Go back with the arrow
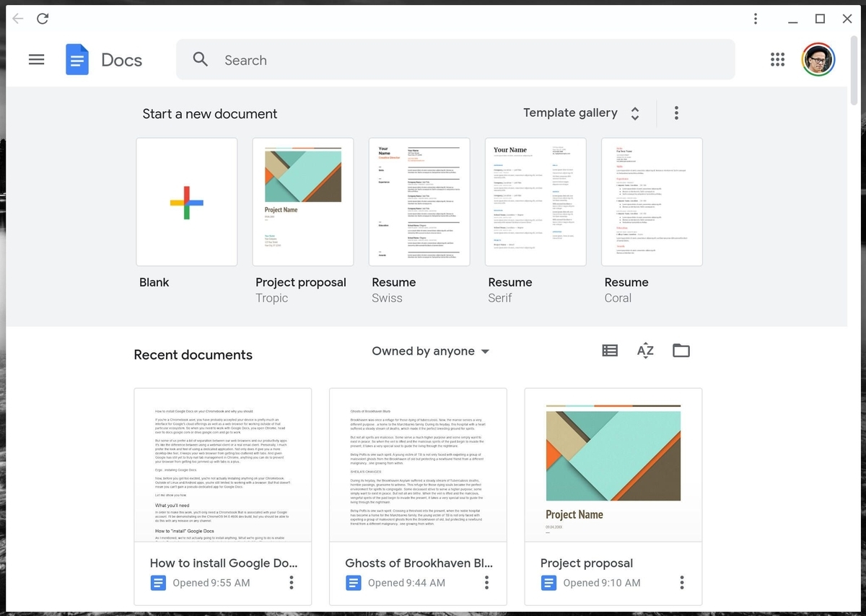The image size is (866, 616). pos(18,19)
